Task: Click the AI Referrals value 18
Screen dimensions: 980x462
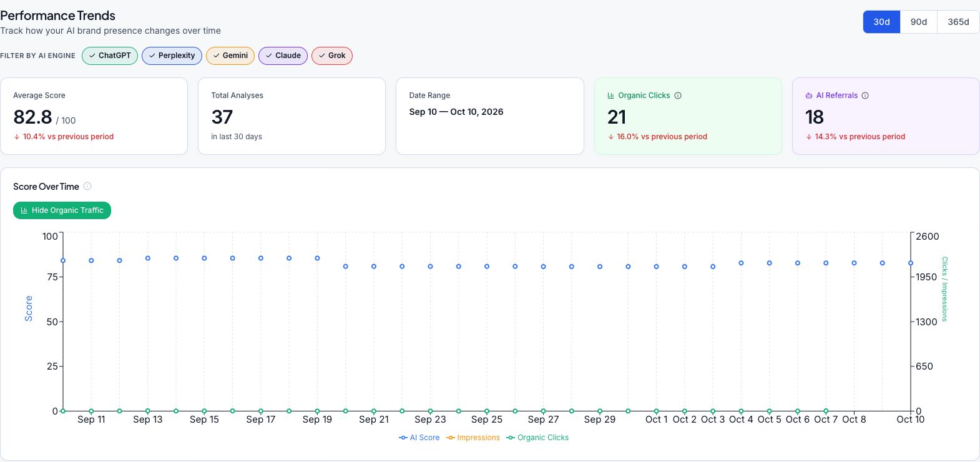Action: click(815, 117)
